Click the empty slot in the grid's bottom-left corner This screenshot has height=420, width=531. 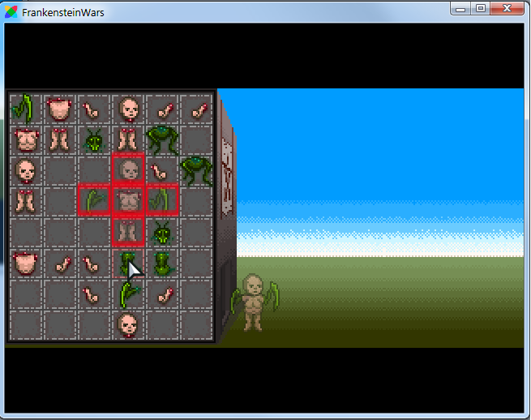click(25, 325)
